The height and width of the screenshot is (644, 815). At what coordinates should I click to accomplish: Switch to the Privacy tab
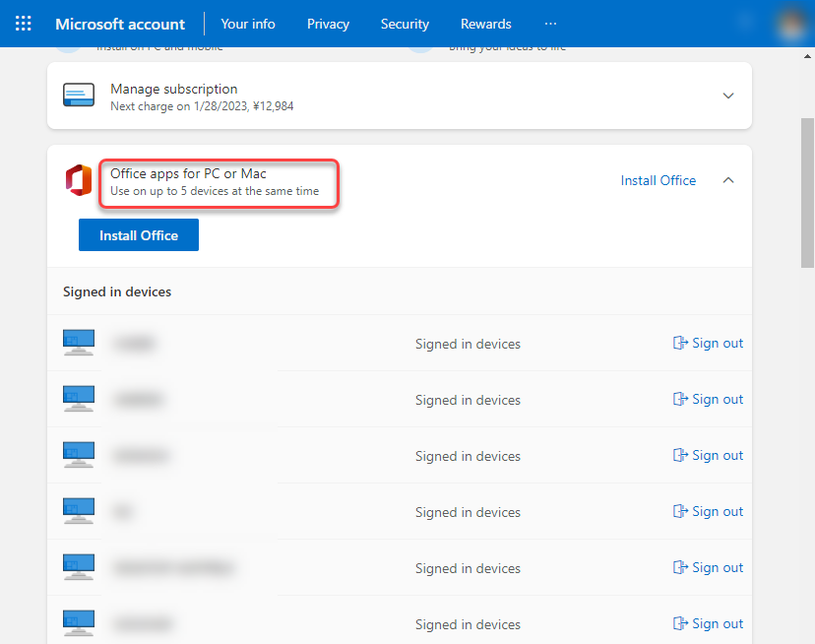pyautogui.click(x=328, y=24)
